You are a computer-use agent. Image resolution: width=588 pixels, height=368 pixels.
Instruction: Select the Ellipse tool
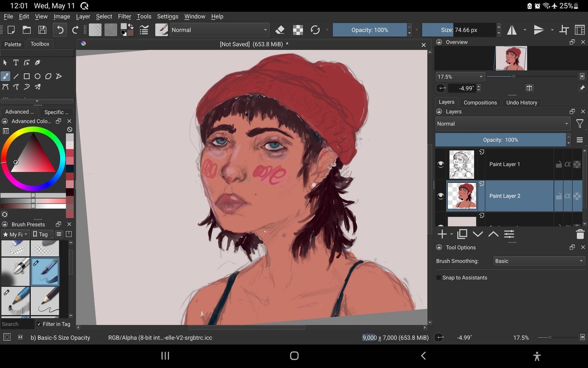pyautogui.click(x=37, y=76)
